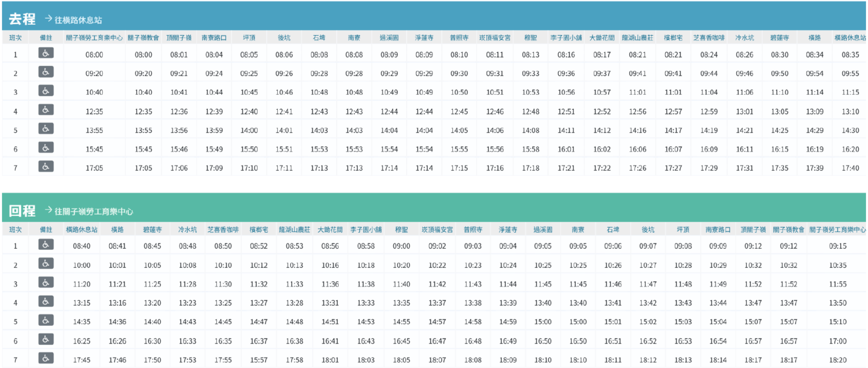868x368 pixels.
Task: Select the 15:57 time in 回程 trip 7
Action: point(259,360)
